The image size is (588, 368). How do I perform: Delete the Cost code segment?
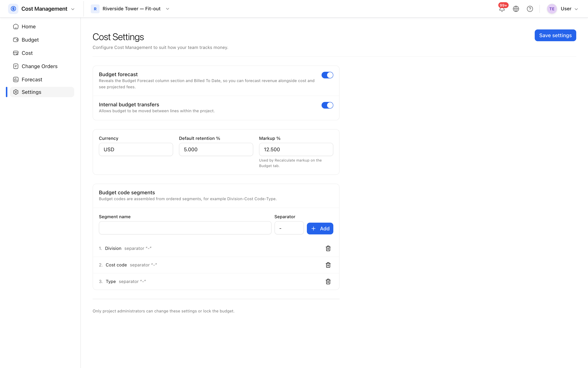coord(328,265)
